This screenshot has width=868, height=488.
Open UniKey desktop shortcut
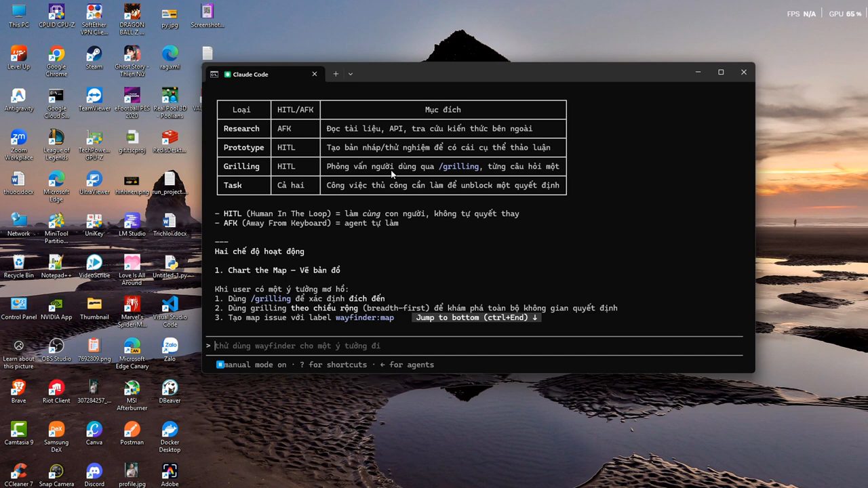[94, 225]
